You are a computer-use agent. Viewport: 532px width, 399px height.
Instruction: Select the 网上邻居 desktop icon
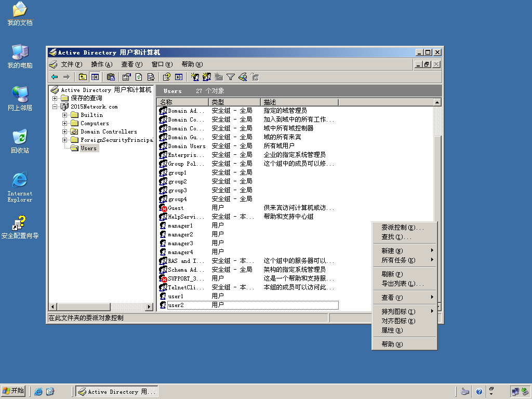[20, 99]
